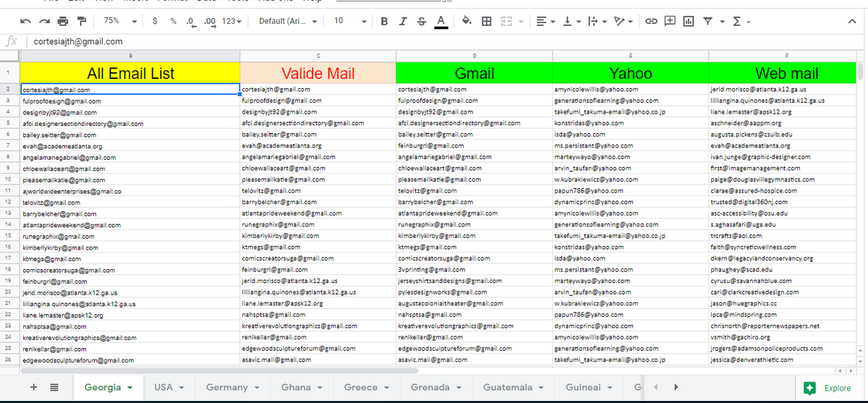Open the font size 10 dropdown

350,21
